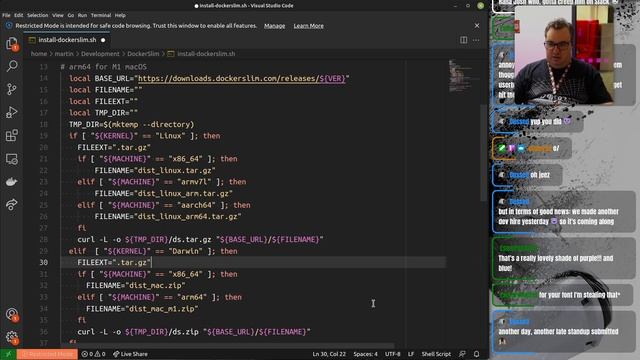Open the Edit menu
The height and width of the screenshot is (360, 640).
(19, 15)
